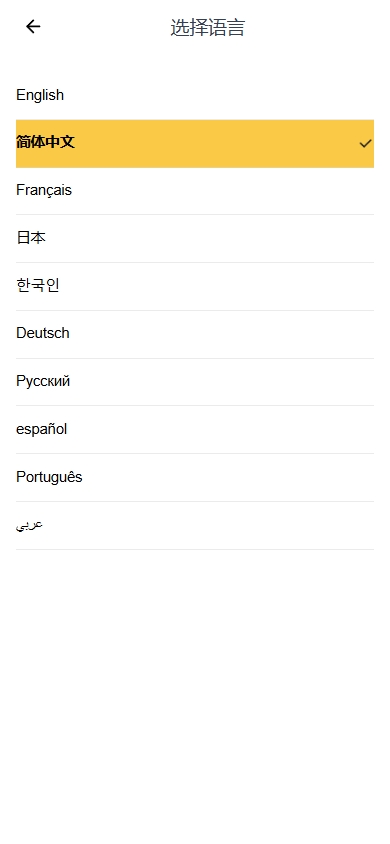Set language to español

click(195, 430)
